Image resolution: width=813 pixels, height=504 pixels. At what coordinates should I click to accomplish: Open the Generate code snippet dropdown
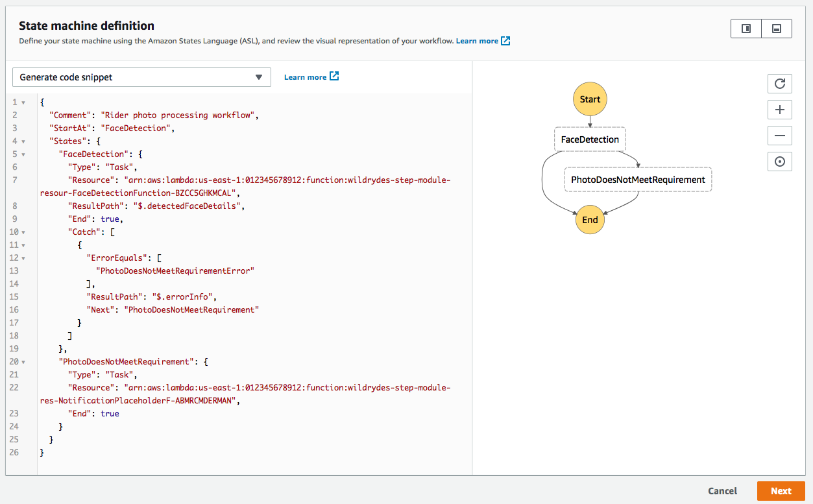pos(141,77)
